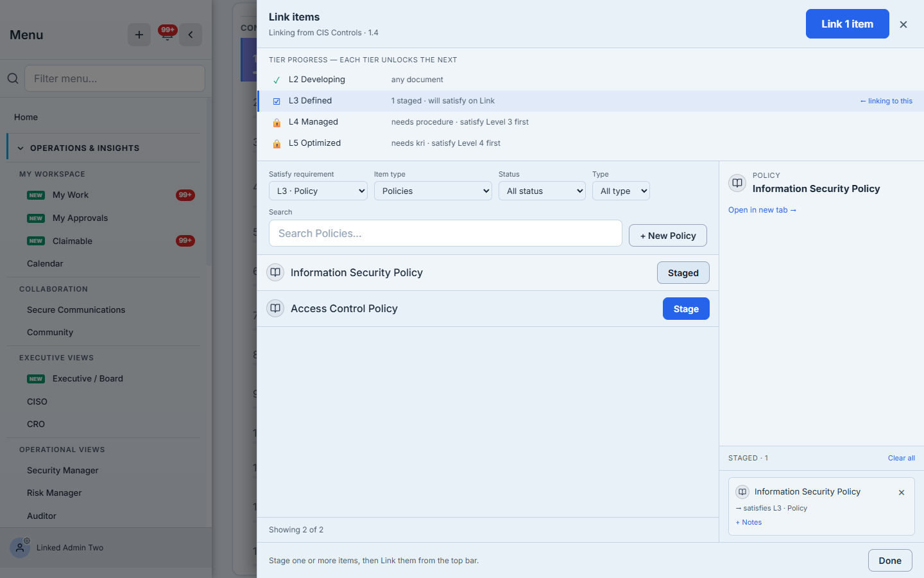
Task: Unstage using the Staged button
Action: pyautogui.click(x=683, y=273)
